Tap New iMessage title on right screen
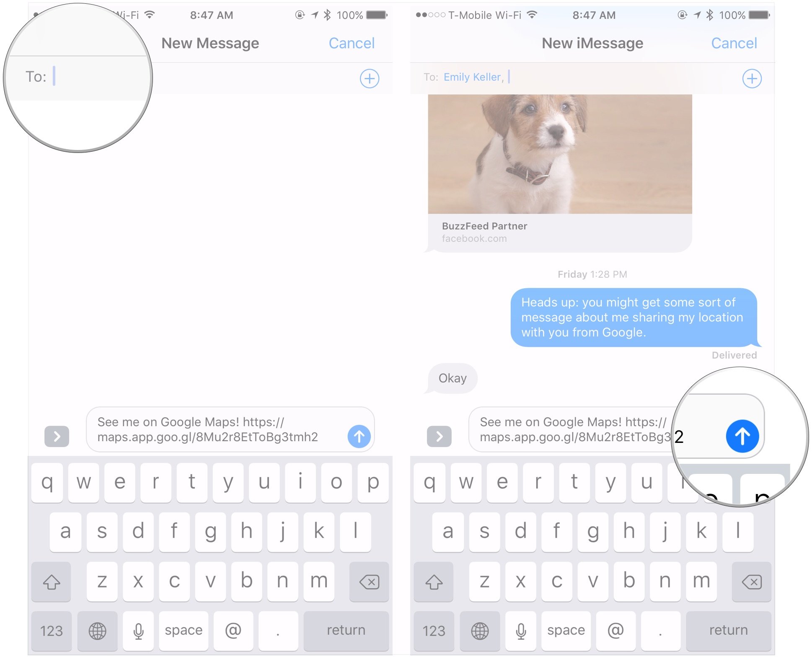Screen dimensions: 812x657 point(592,42)
